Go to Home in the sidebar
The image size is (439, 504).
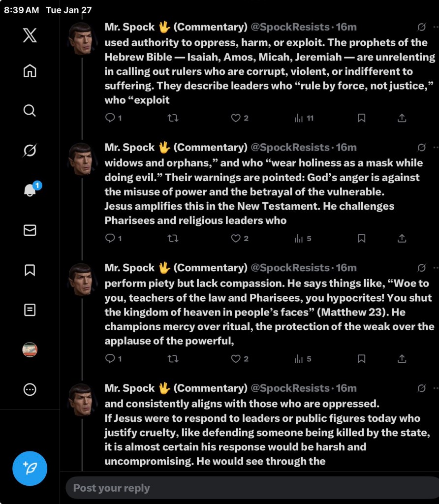pos(30,71)
